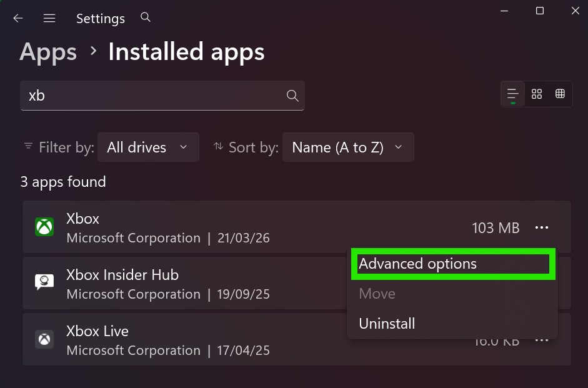
Task: Open the hamburger navigation menu
Action: tap(49, 18)
